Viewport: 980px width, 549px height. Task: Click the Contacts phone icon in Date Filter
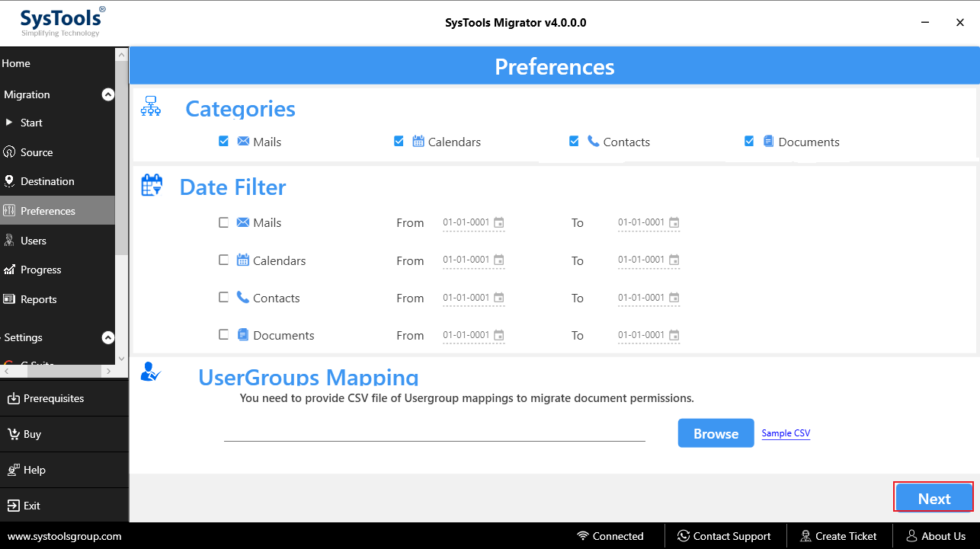tap(243, 297)
